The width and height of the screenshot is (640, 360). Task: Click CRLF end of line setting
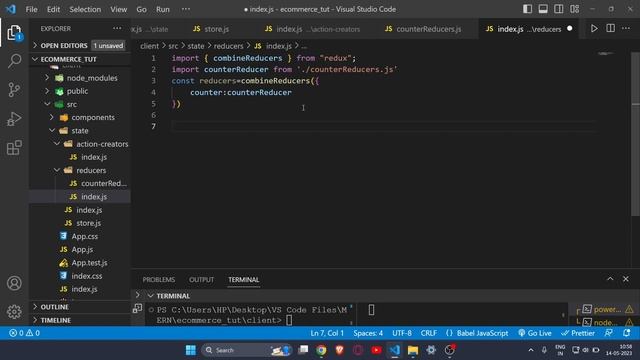tap(429, 333)
